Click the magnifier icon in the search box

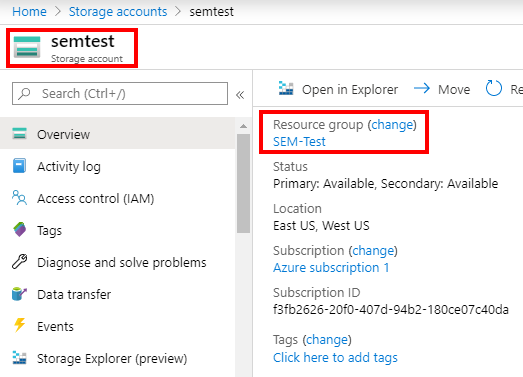[24, 93]
